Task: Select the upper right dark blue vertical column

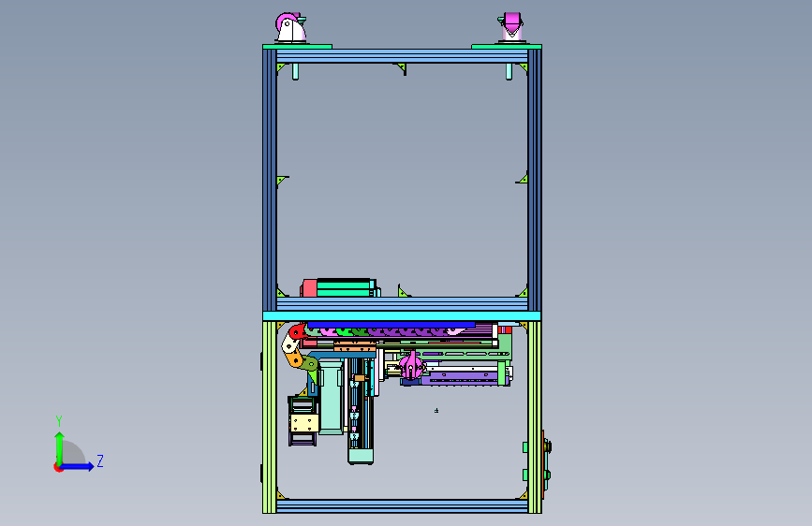Action: pos(535,180)
